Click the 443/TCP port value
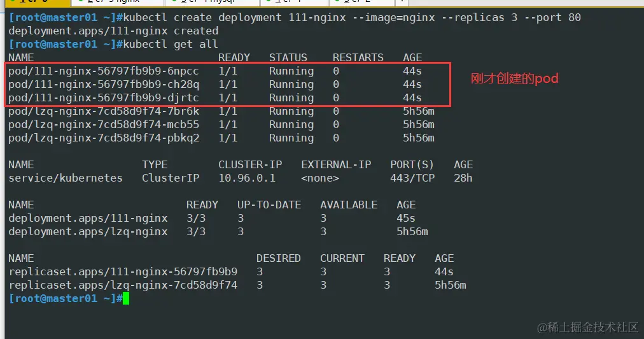The width and height of the screenshot is (644, 339). [412, 178]
